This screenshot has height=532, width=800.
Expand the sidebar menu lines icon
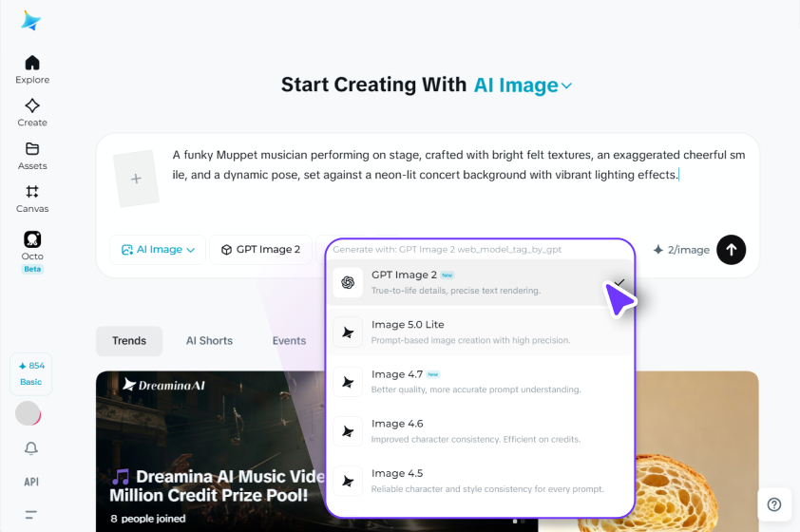pyautogui.click(x=31, y=515)
